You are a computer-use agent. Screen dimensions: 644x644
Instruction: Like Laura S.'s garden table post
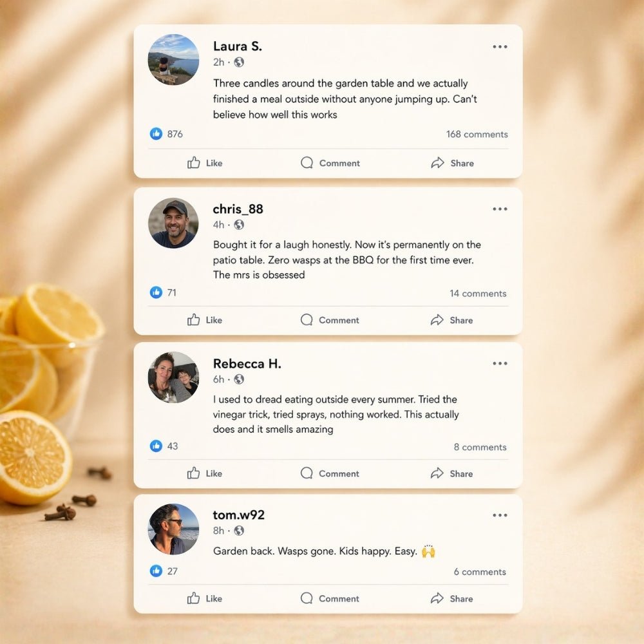[205, 163]
